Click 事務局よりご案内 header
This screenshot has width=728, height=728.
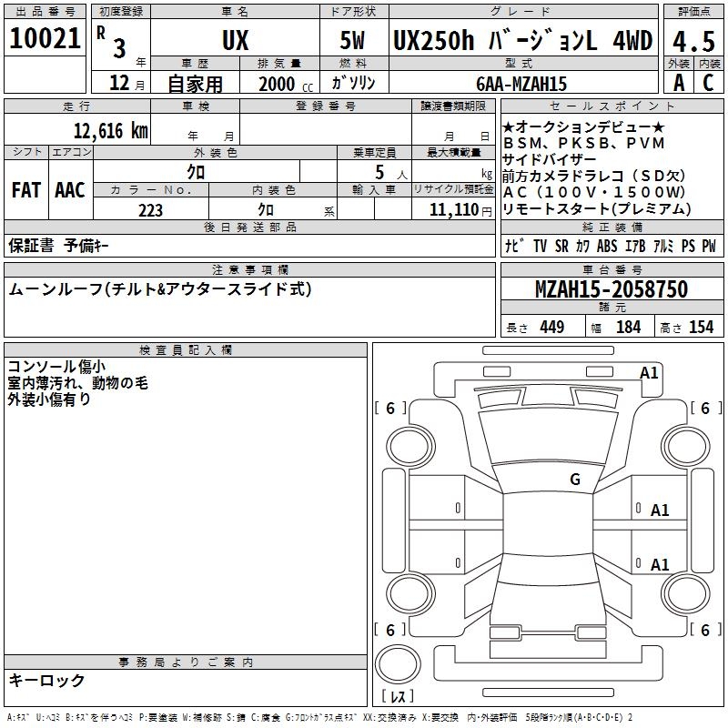click(x=186, y=662)
